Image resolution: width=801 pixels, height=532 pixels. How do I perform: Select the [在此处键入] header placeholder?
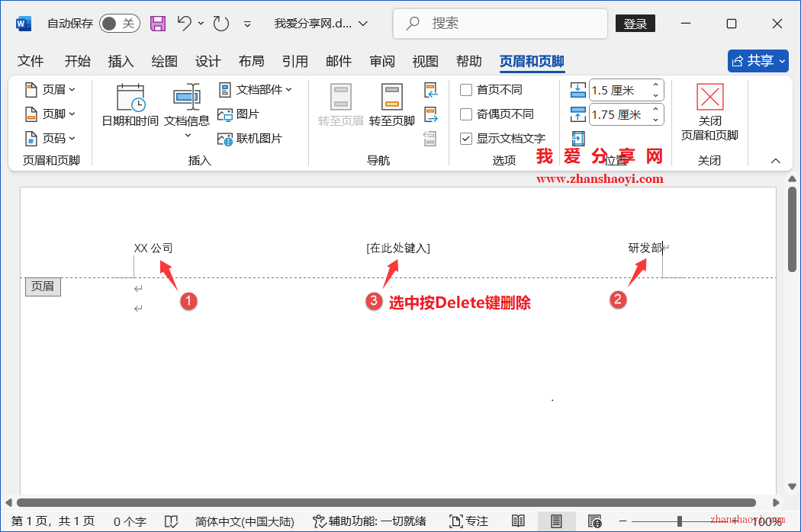[x=398, y=248]
